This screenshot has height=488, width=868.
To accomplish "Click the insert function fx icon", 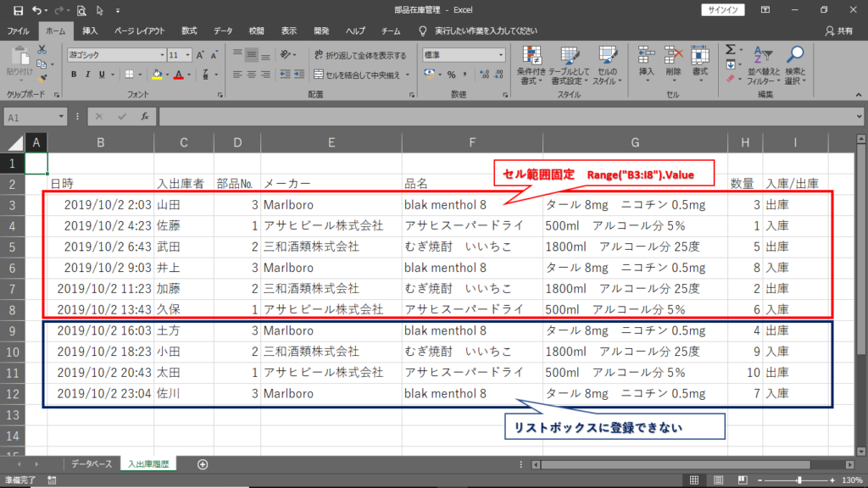I will [x=145, y=116].
